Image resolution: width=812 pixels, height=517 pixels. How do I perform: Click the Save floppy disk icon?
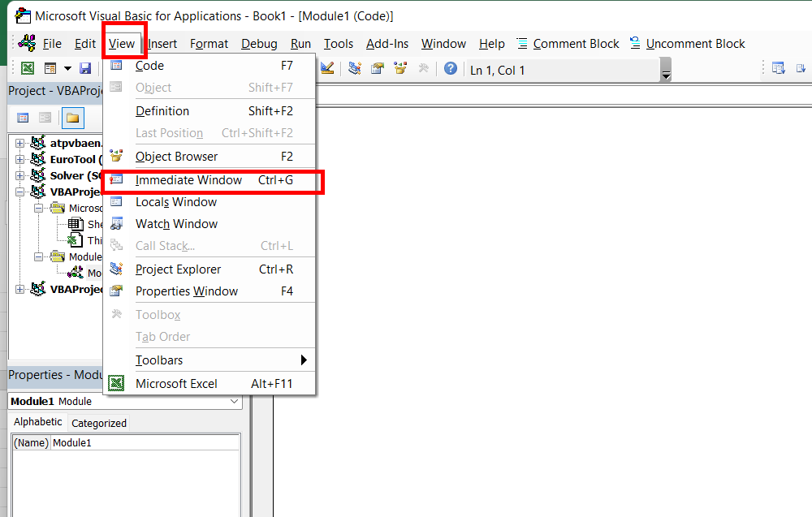[85, 68]
